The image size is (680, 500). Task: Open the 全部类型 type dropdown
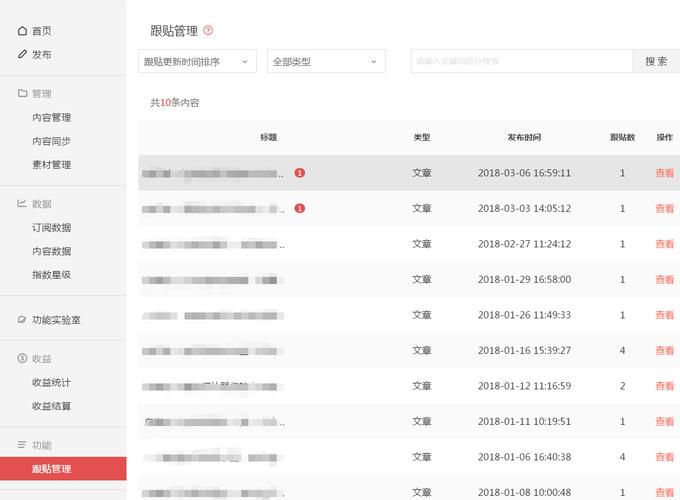(326, 61)
